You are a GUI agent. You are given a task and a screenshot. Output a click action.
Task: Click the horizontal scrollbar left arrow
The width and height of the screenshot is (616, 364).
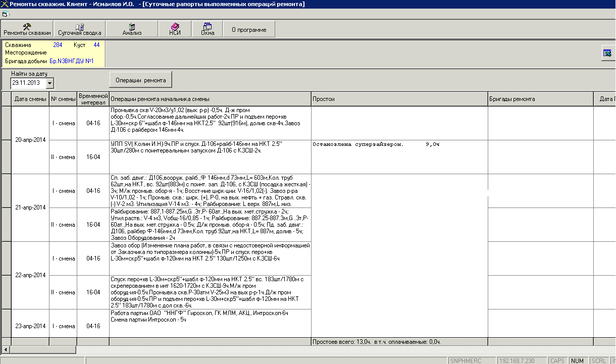6,350
